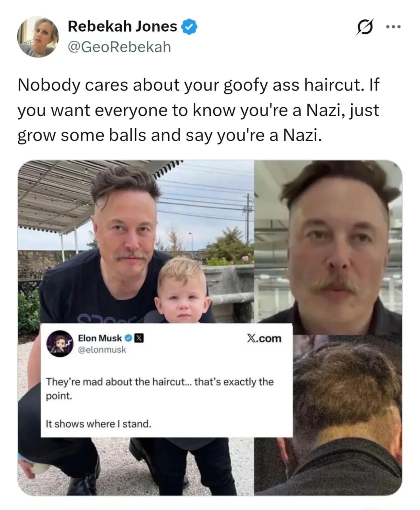The height and width of the screenshot is (510, 420).
Task: Click the "They're mad about the haircut" text
Action: (x=160, y=389)
